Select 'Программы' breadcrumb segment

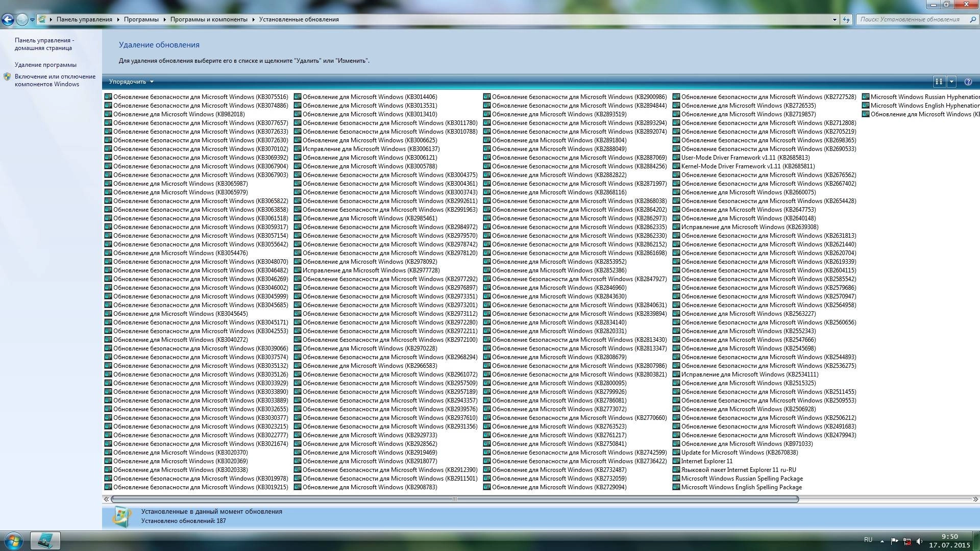coord(141,19)
